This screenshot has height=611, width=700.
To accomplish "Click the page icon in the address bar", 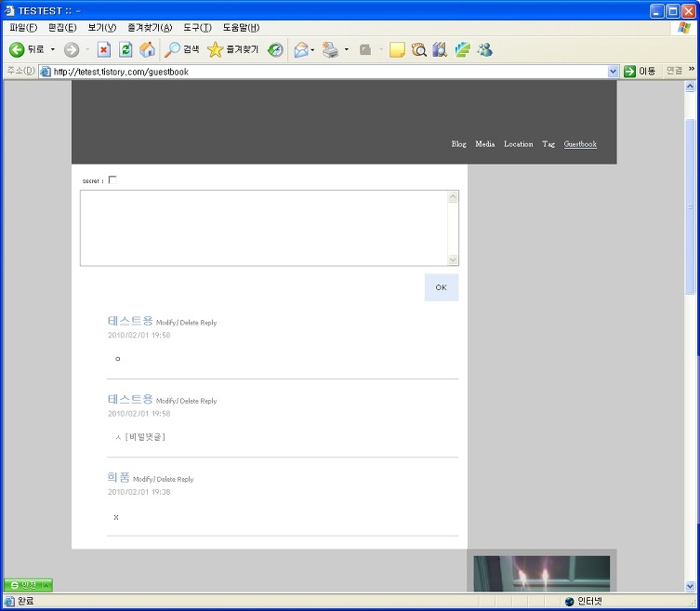I will [46, 72].
